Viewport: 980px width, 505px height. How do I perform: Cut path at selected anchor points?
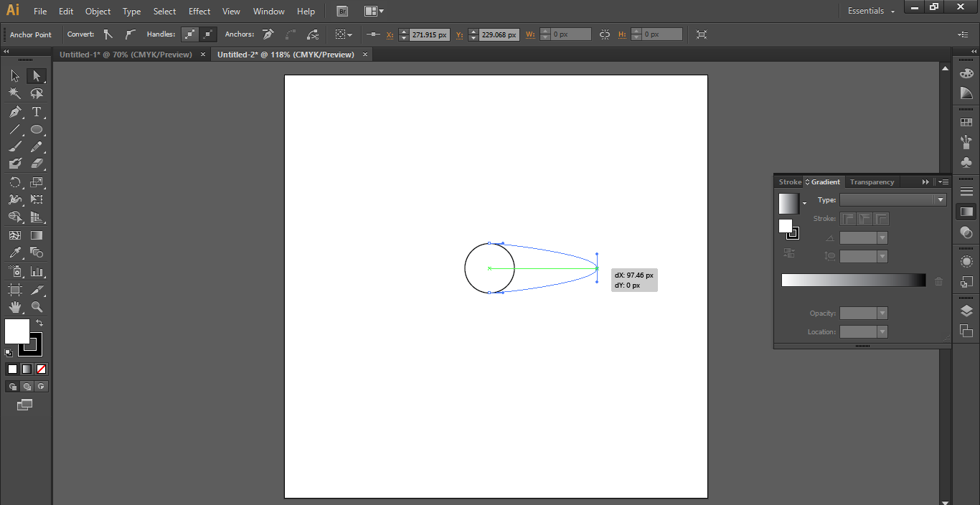pyautogui.click(x=314, y=34)
